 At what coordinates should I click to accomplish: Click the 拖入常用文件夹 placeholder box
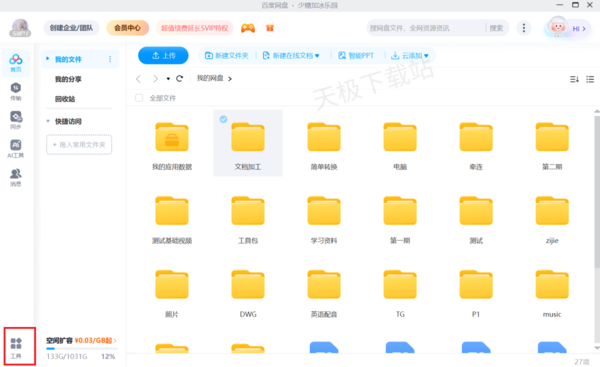pyautogui.click(x=79, y=145)
